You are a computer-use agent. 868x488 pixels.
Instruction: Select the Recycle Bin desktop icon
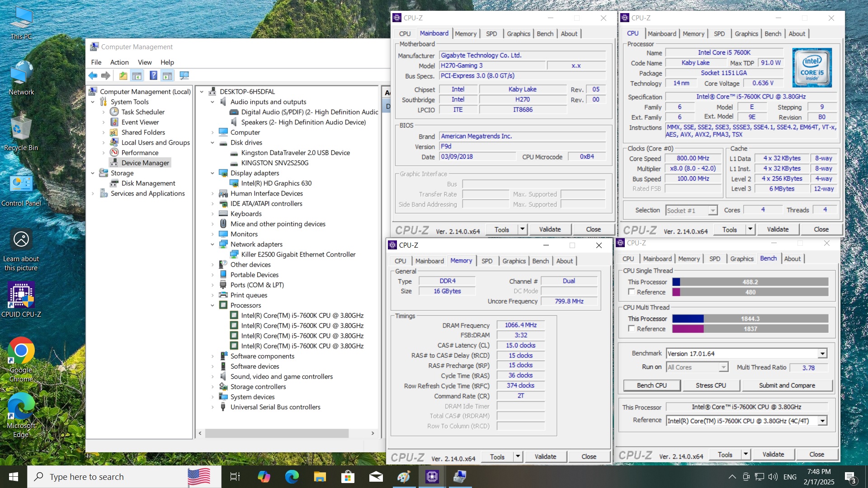pyautogui.click(x=21, y=134)
